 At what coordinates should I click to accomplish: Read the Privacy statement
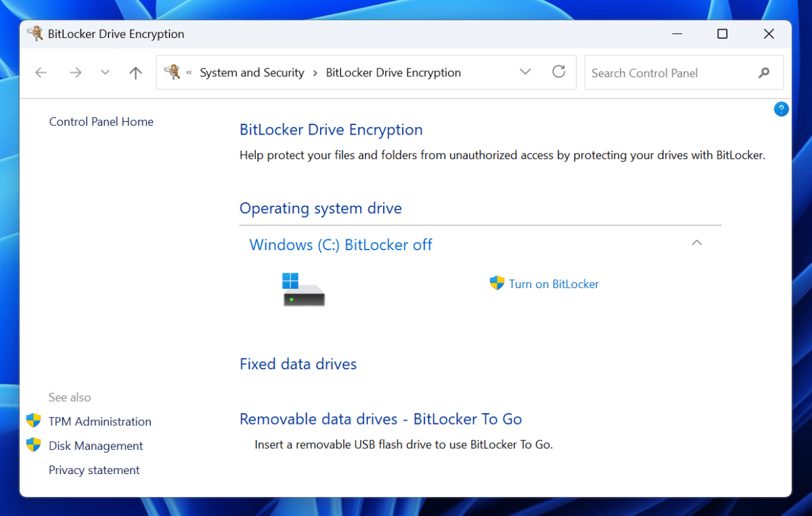point(94,469)
